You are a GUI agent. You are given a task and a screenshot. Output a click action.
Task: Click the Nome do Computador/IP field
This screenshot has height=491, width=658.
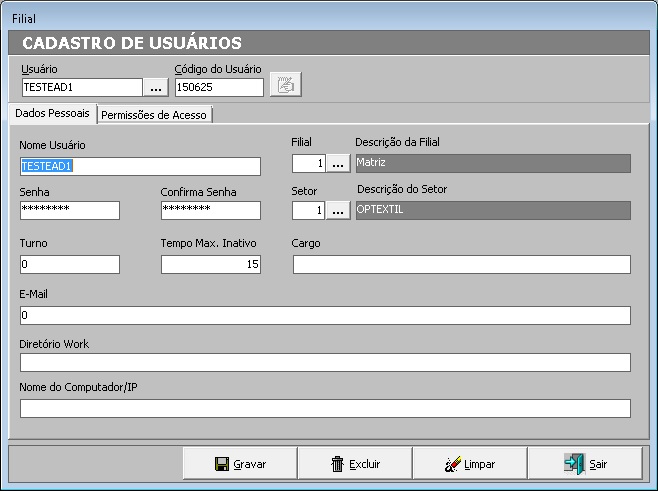pos(325,408)
